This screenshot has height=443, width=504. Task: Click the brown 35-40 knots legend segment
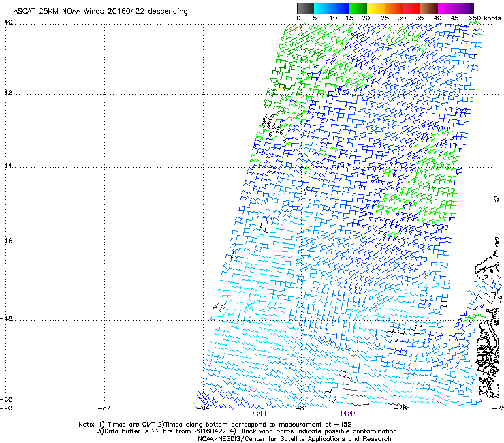429,8
